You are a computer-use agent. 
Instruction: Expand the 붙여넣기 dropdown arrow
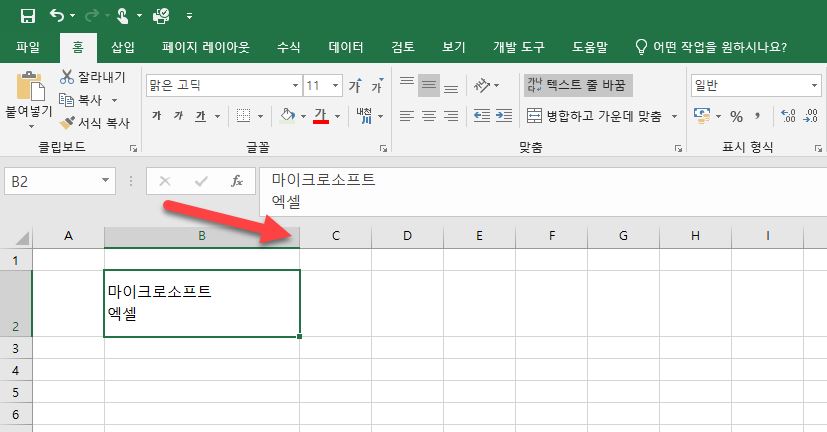(x=31, y=127)
